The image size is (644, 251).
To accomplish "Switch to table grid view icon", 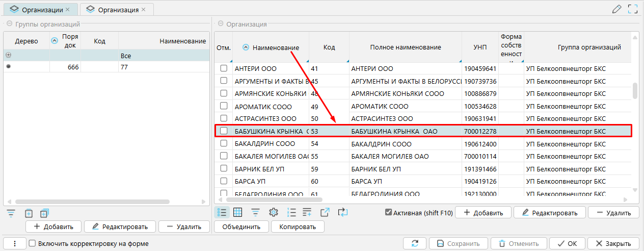I will tap(237, 212).
